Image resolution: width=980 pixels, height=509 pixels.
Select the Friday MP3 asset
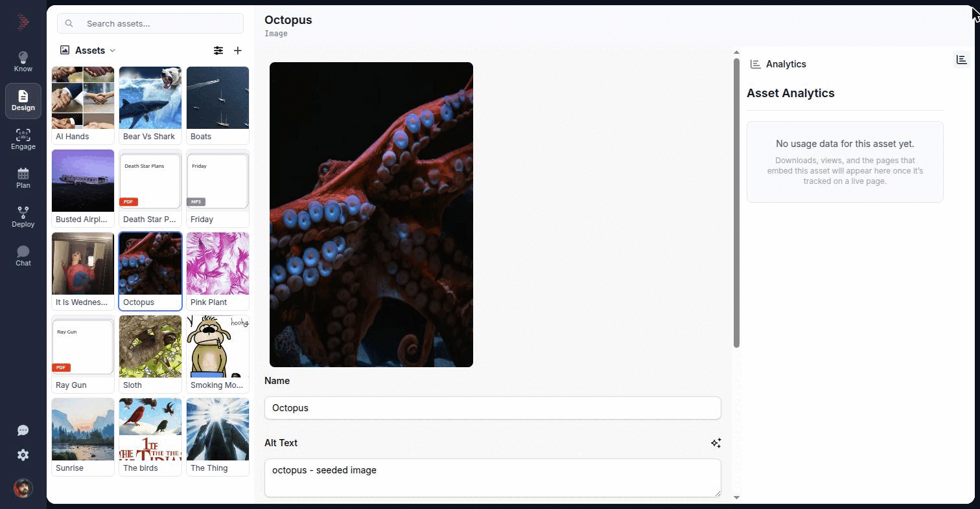(x=218, y=188)
